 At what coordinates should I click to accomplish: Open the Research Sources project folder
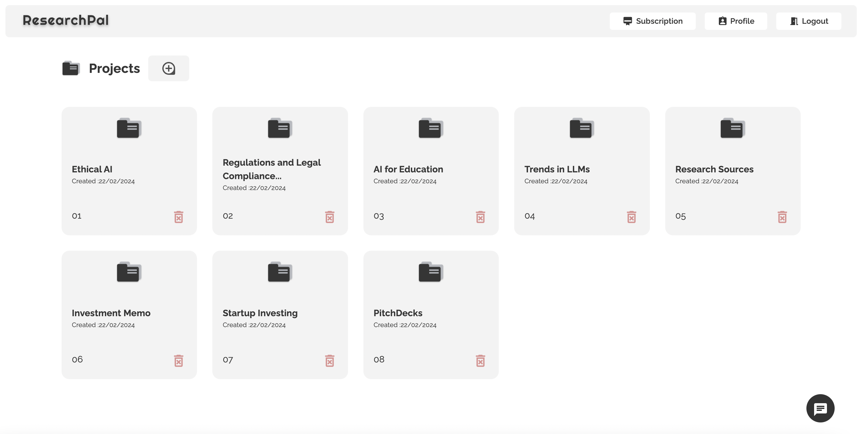point(732,128)
